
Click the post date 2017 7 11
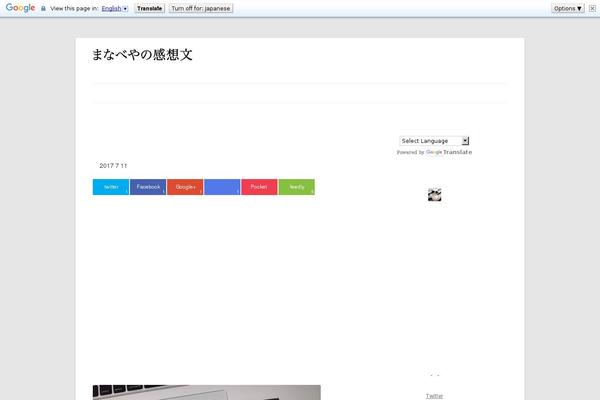pyautogui.click(x=113, y=166)
